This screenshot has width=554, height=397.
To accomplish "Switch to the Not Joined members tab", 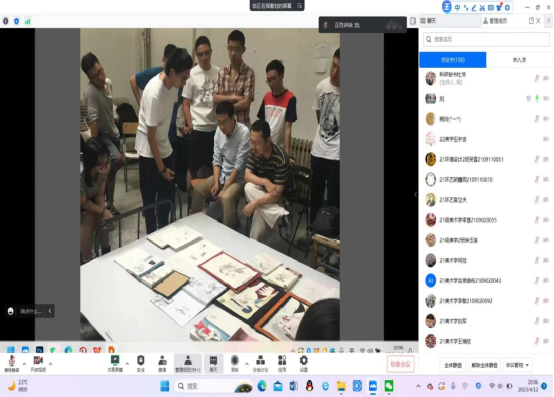I will tap(519, 60).
